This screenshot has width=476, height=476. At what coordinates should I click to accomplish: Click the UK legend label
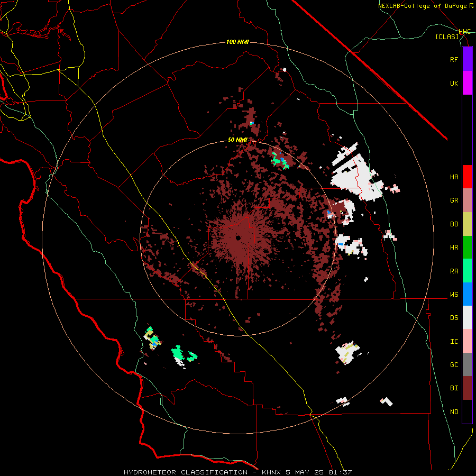tap(454, 83)
